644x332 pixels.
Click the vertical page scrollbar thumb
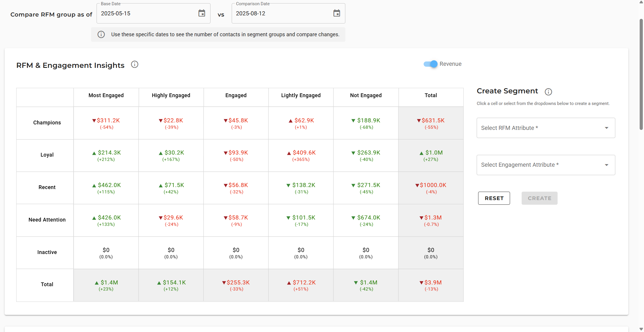(641, 74)
